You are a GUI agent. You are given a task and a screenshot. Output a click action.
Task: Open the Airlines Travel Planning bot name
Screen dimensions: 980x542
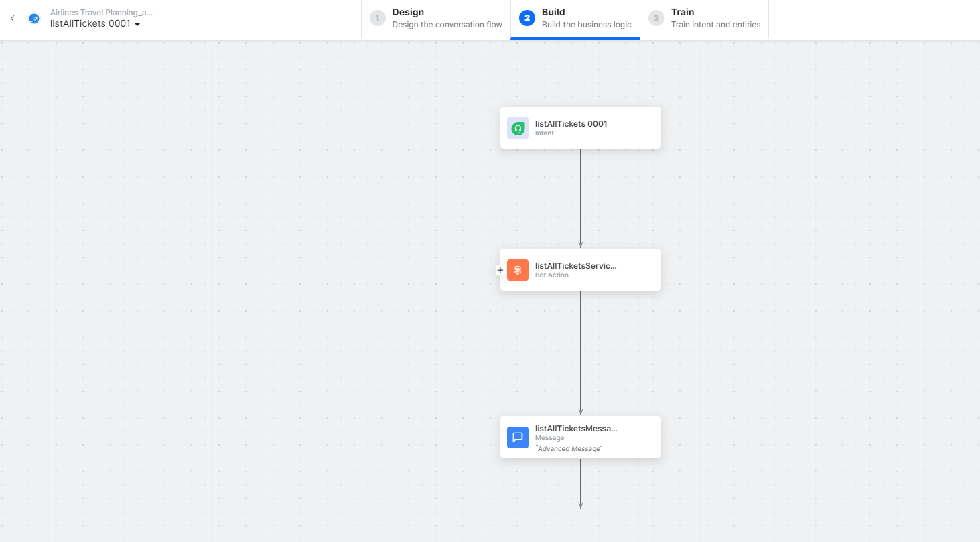click(x=102, y=12)
